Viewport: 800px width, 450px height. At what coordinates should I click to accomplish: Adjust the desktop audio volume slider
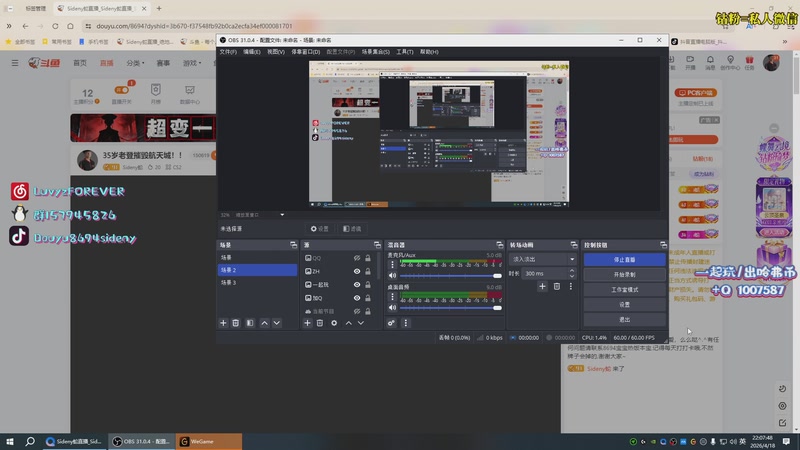tap(451, 308)
